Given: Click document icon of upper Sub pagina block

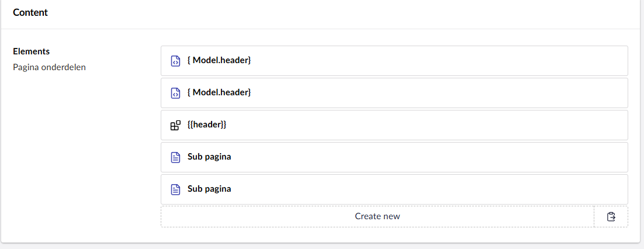Looking at the screenshot, I should (x=175, y=157).
